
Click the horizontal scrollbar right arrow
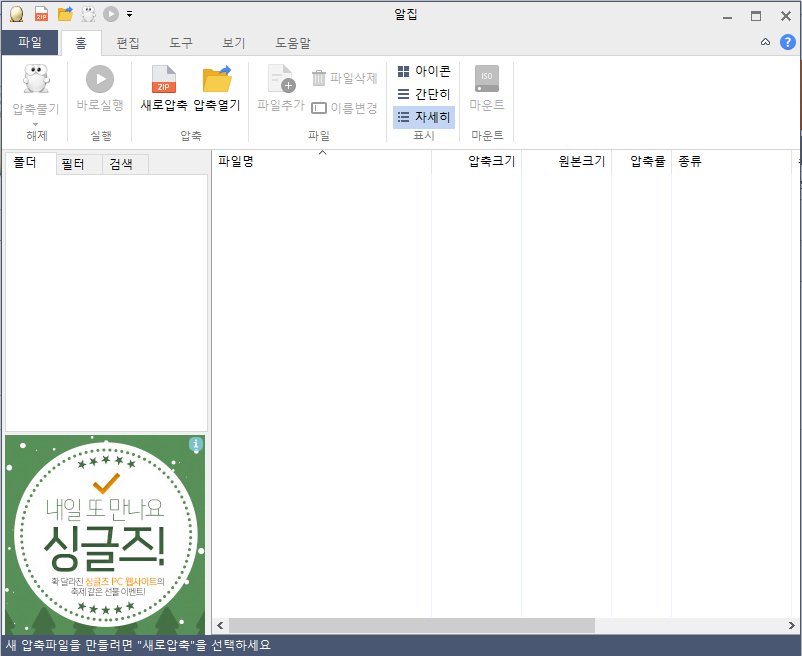[791, 625]
